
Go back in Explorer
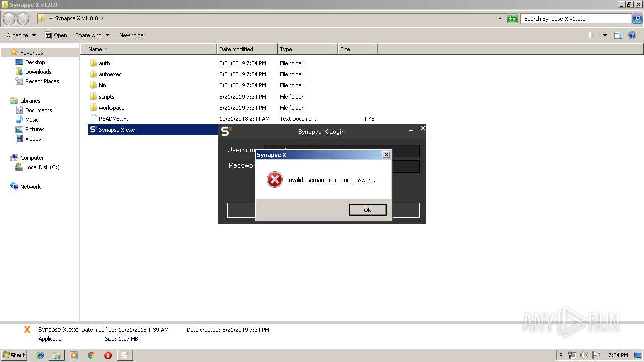[x=9, y=19]
